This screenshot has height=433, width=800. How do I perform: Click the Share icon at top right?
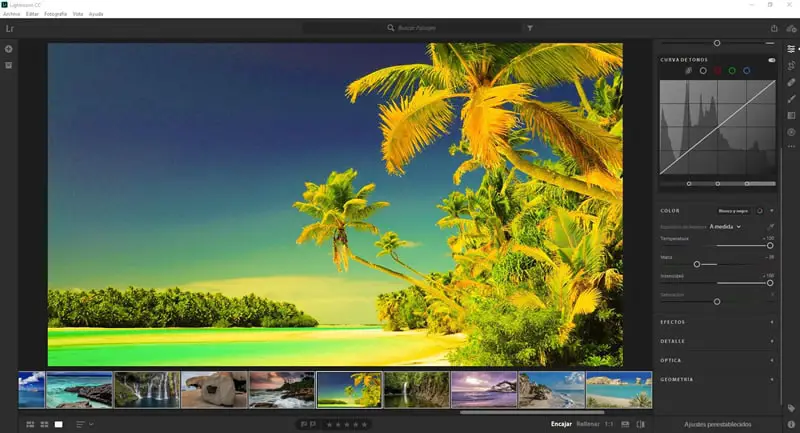(774, 29)
